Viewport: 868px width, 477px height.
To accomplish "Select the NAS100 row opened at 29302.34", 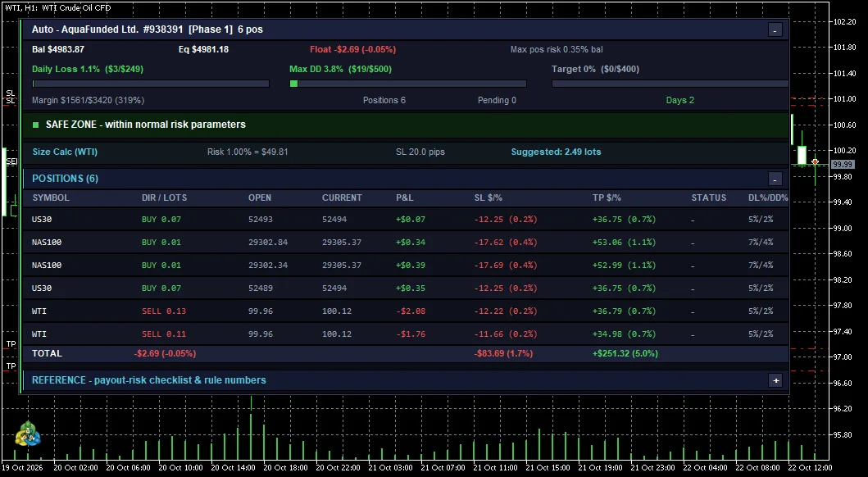I will point(406,265).
